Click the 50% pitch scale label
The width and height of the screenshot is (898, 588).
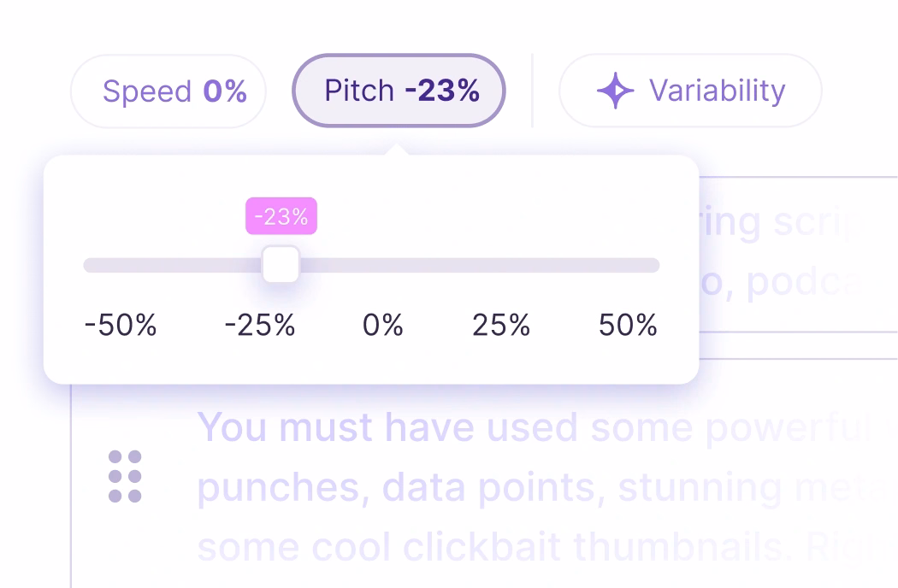[628, 325]
